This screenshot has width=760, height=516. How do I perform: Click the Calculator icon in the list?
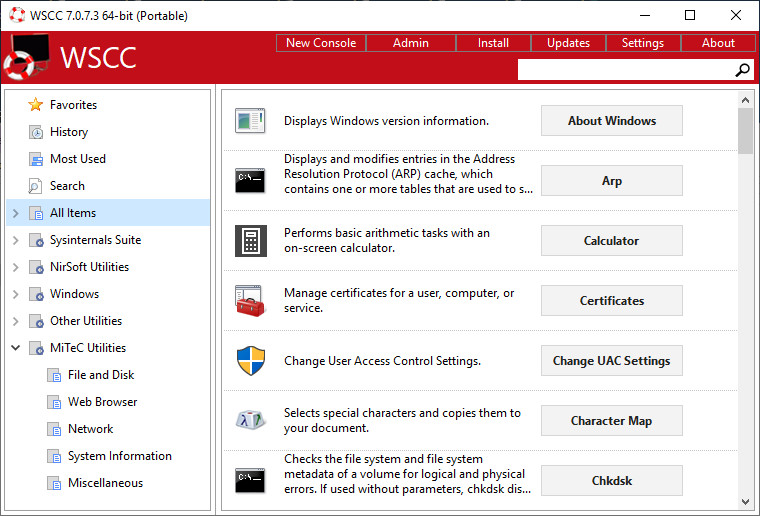[250, 241]
